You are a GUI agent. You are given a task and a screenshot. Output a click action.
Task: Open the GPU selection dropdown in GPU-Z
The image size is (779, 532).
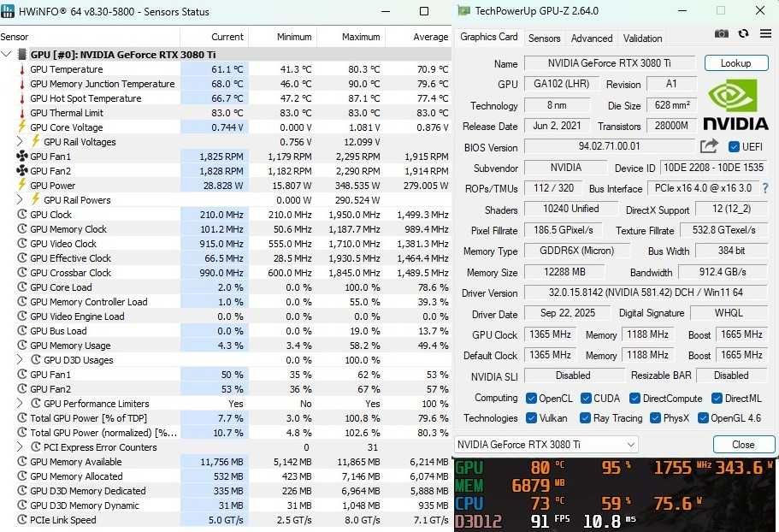pos(546,445)
